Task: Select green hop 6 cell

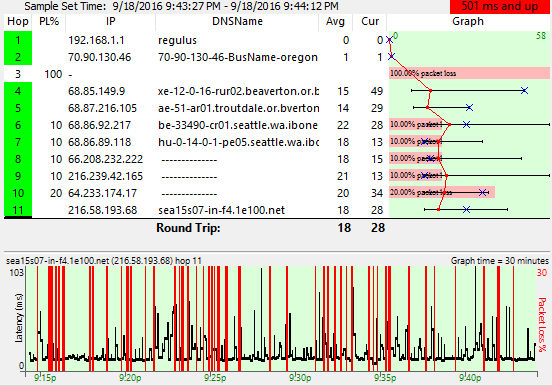Action: [x=18, y=125]
